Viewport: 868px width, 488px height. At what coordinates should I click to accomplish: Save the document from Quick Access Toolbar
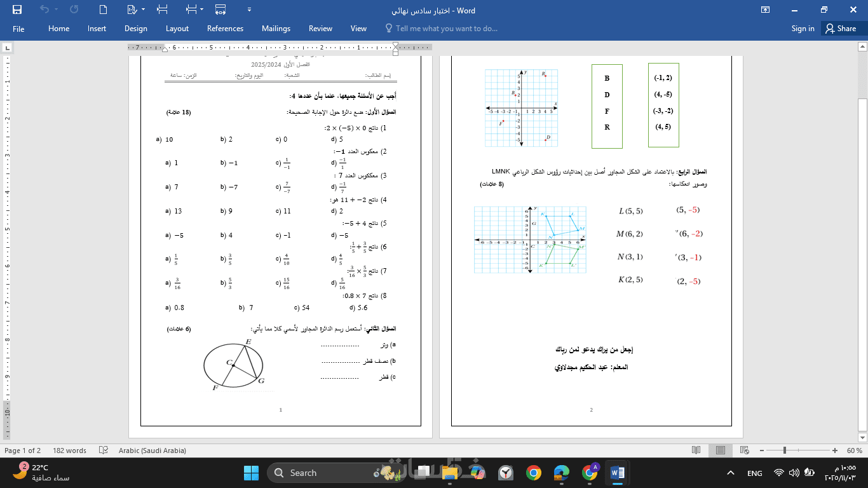coord(17,10)
